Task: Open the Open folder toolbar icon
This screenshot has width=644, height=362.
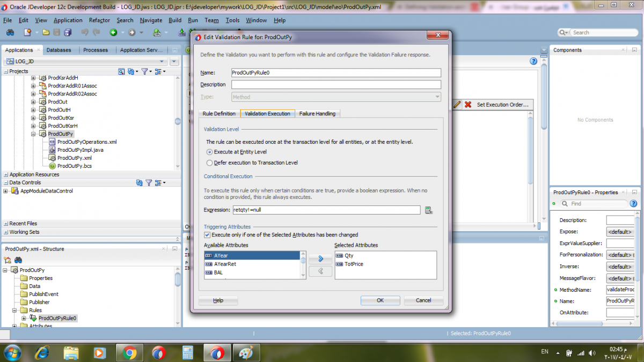Action: pos(47,33)
